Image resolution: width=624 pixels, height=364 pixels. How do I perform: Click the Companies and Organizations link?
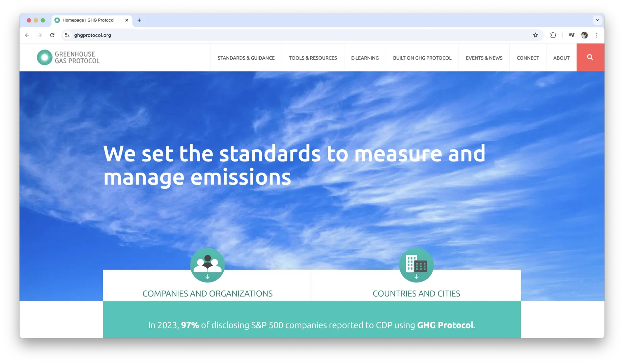point(207,294)
